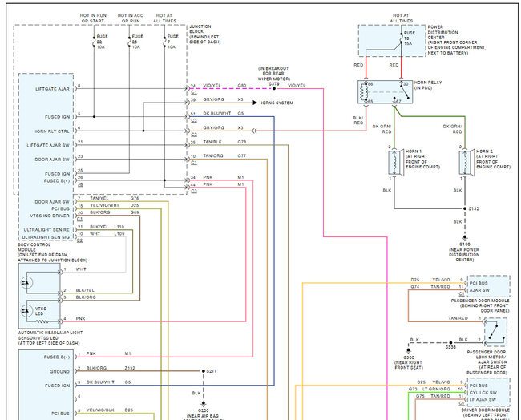Click the Fuse 22 10A symbol

click(94, 42)
